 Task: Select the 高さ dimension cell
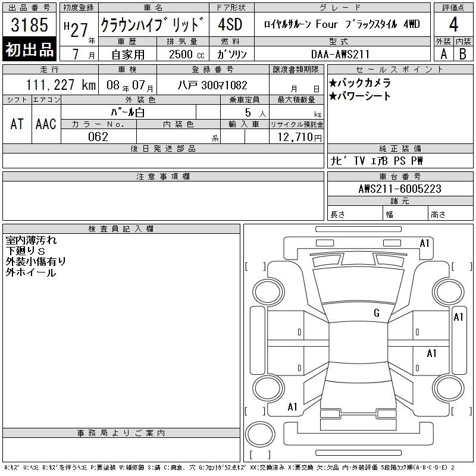coord(450,214)
